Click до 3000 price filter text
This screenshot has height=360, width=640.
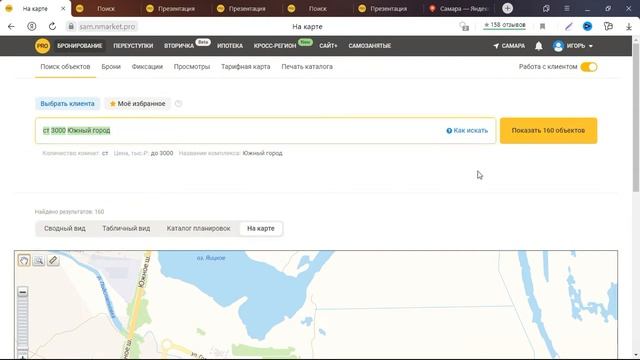[162, 153]
